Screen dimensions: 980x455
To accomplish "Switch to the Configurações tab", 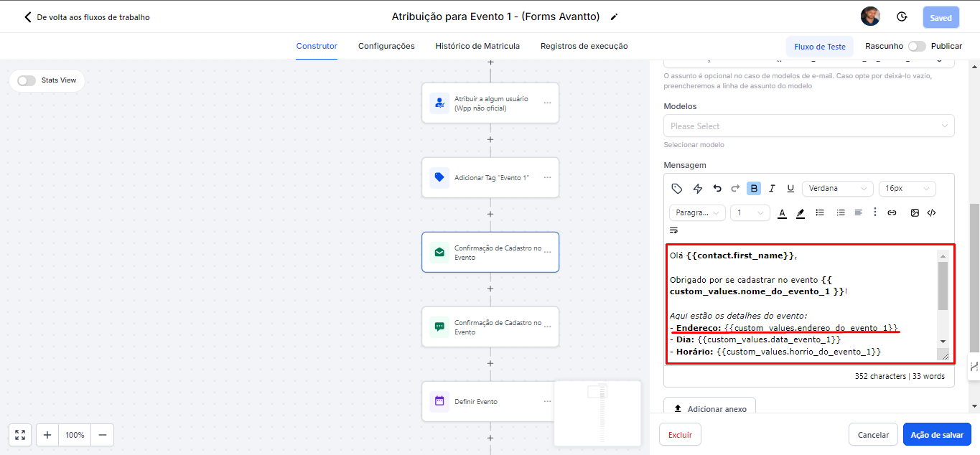I will coord(386,46).
